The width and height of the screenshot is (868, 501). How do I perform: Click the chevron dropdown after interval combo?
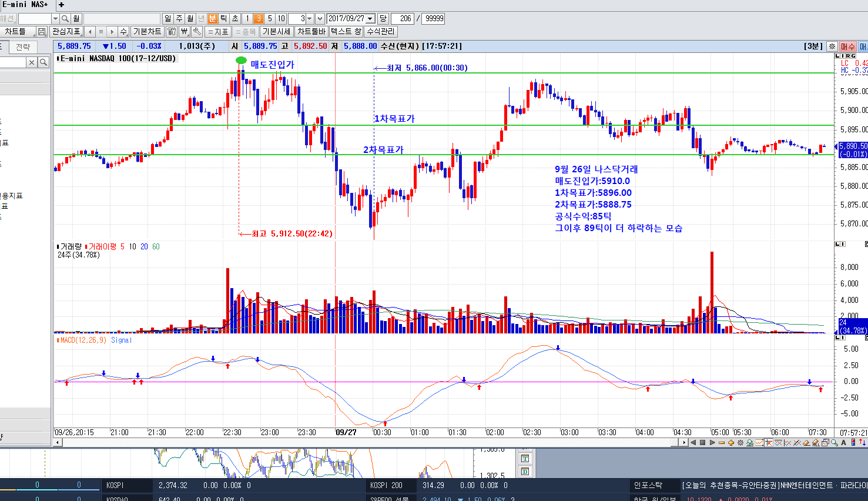320,19
